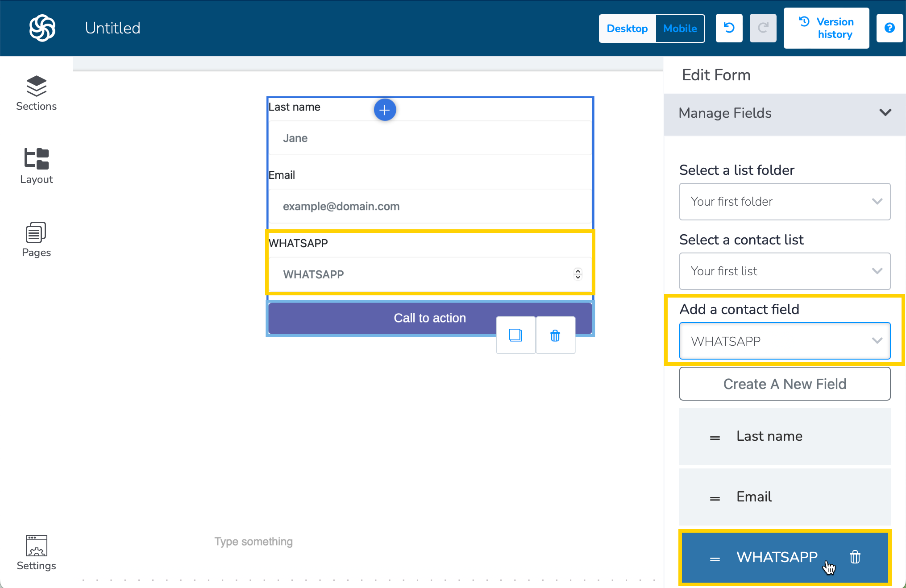Collapse the Manage Fields section
906x588 pixels.
[885, 113]
